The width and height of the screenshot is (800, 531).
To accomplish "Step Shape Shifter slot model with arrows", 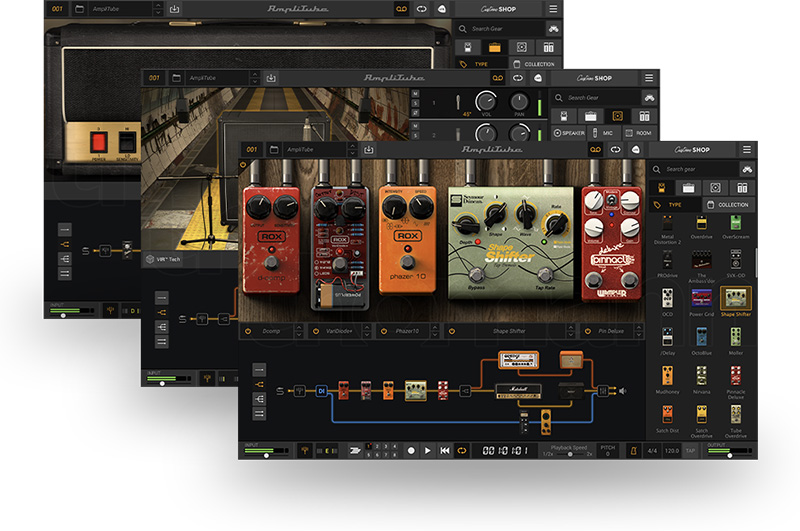I will (x=571, y=331).
